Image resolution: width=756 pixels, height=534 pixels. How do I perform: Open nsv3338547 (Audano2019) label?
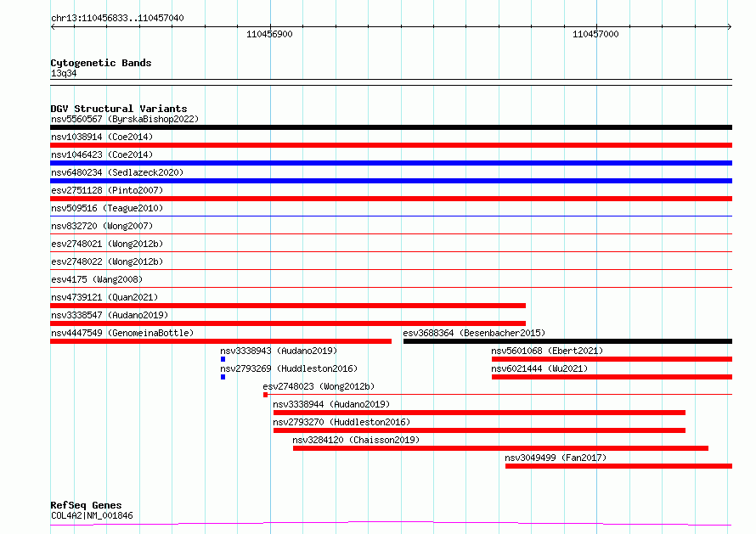(x=110, y=315)
